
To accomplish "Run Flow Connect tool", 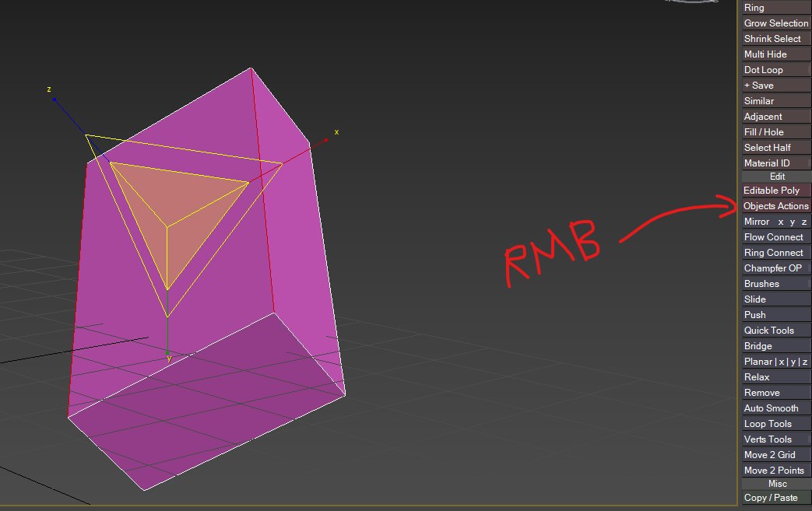I will (x=776, y=237).
